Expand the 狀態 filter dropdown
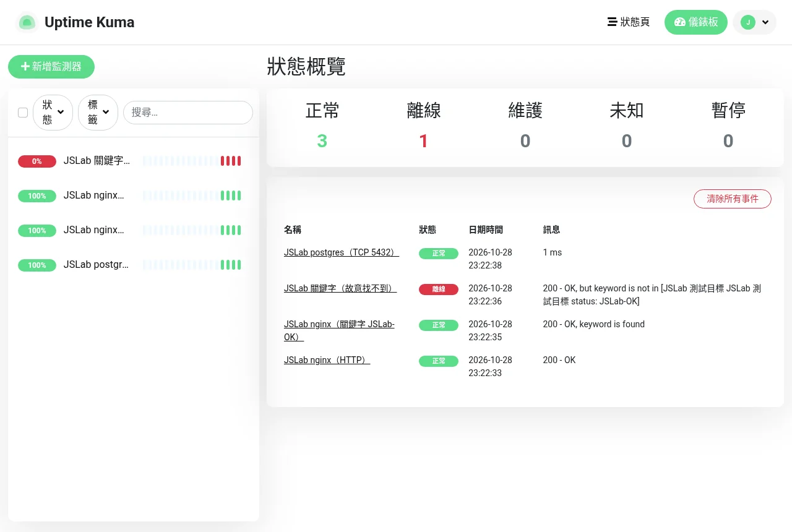The height and width of the screenshot is (532, 792). coord(53,113)
